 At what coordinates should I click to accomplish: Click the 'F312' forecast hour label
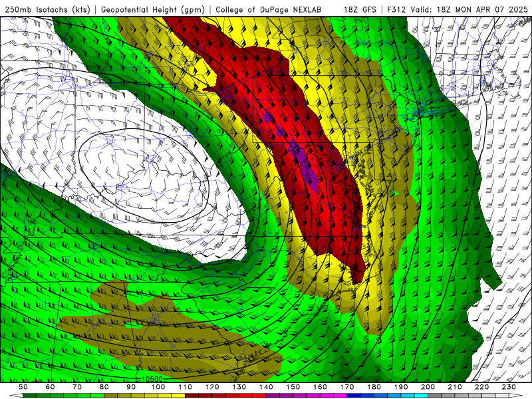pyautogui.click(x=396, y=9)
